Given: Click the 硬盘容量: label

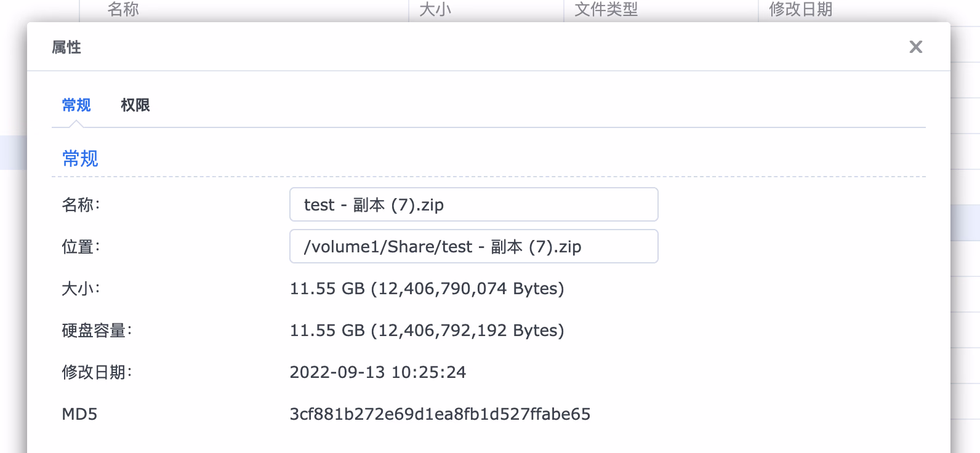Looking at the screenshot, I should (x=97, y=330).
